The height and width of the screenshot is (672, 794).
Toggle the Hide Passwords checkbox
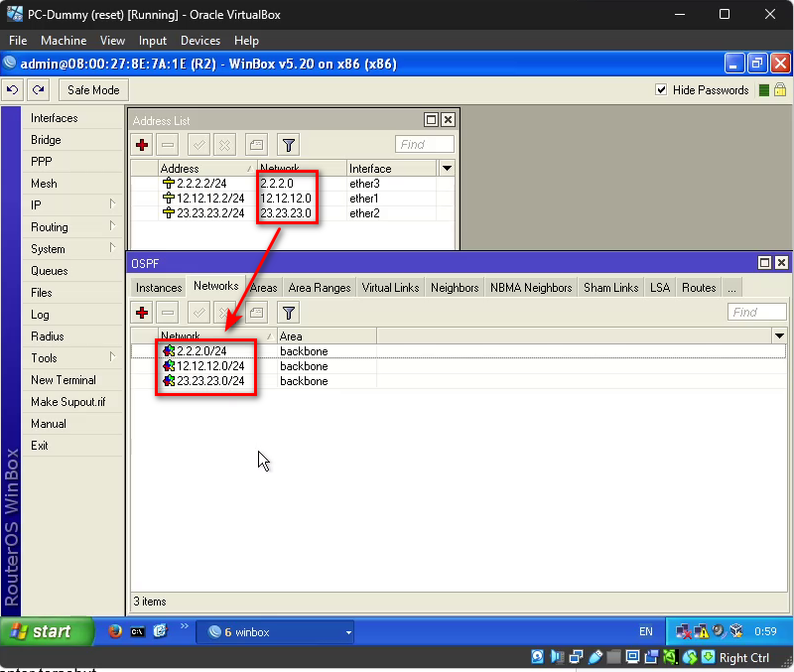(x=661, y=90)
